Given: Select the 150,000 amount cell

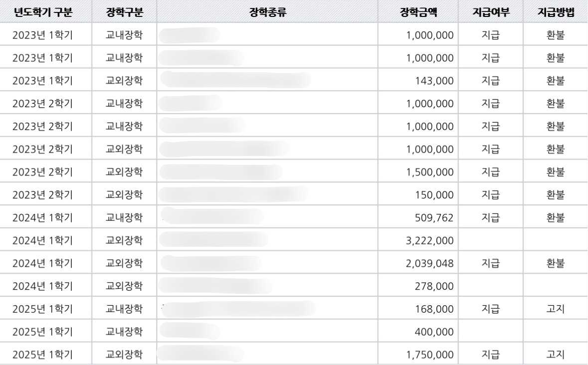Looking at the screenshot, I should (x=418, y=195).
